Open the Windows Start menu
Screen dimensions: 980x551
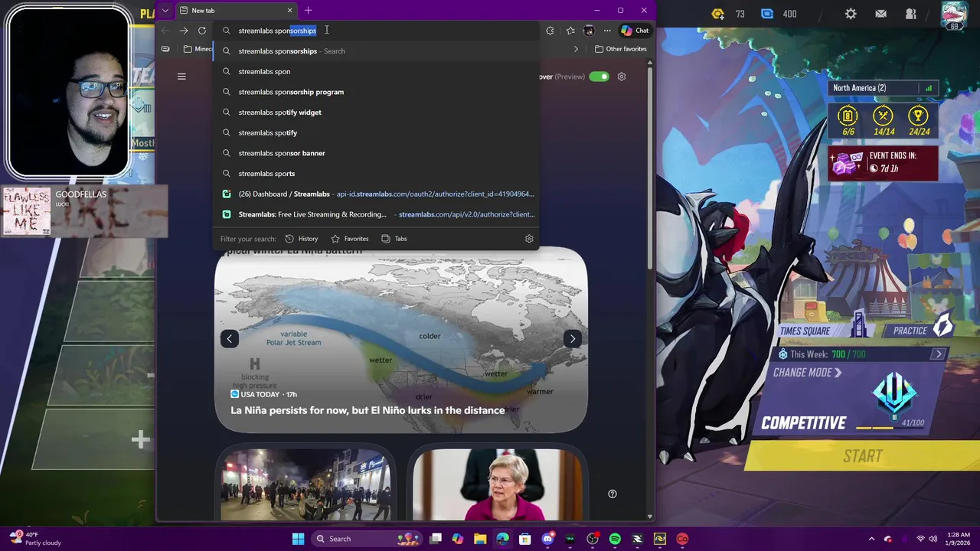point(298,539)
